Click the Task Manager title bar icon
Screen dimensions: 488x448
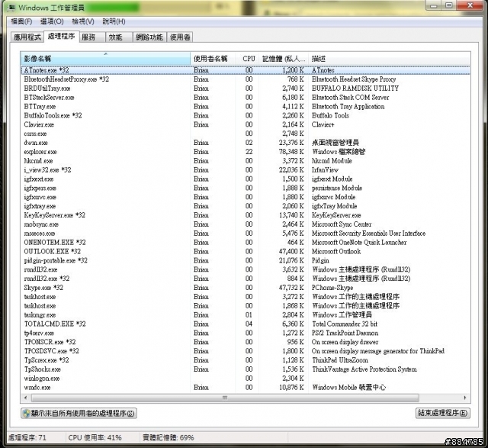coord(12,7)
